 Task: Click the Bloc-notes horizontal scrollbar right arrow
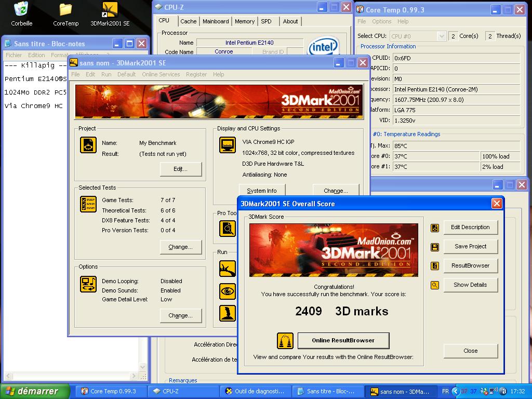[x=134, y=376]
